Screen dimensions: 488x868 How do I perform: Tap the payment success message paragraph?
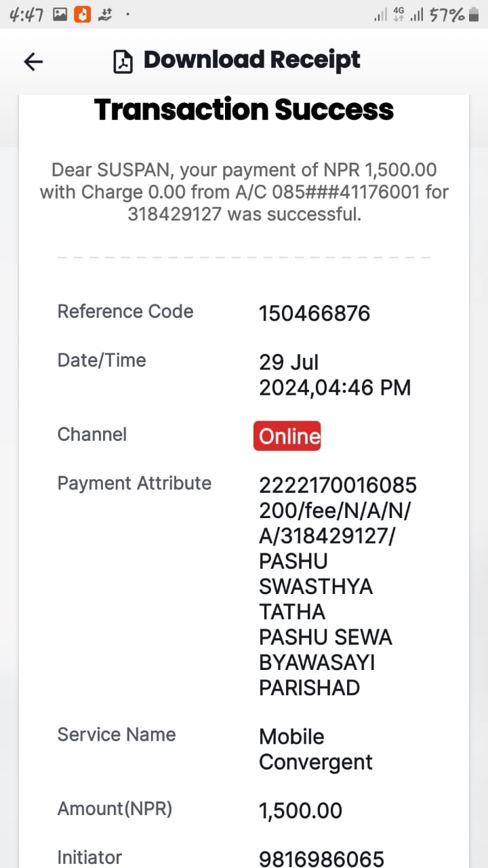[244, 192]
